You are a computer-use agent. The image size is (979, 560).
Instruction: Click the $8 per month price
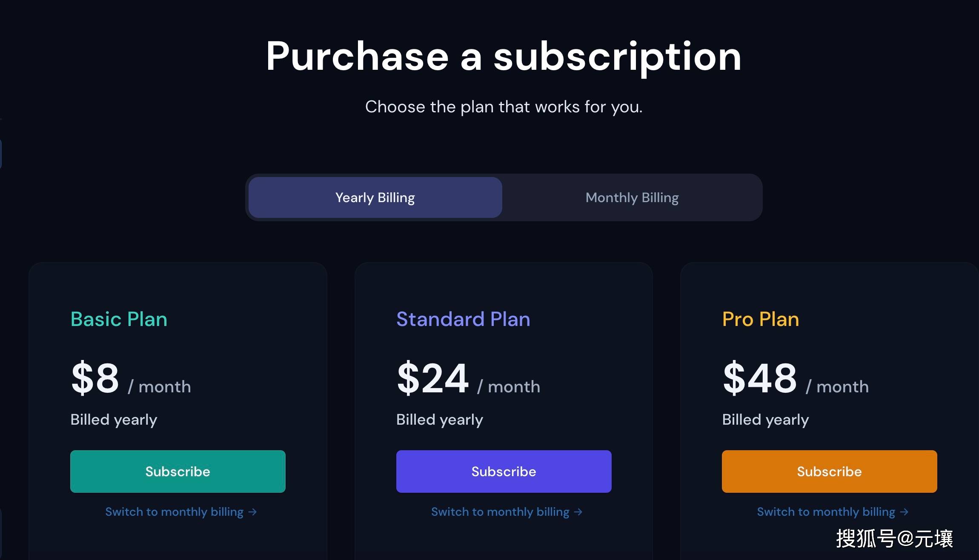pyautogui.click(x=95, y=378)
